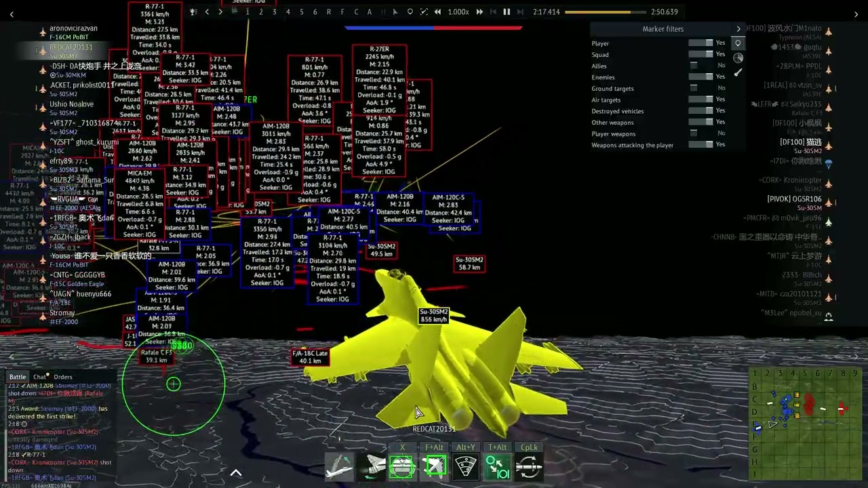Image resolution: width=868 pixels, height=488 pixels.
Task: Click the flag icon before camera 1
Action: (234, 12)
